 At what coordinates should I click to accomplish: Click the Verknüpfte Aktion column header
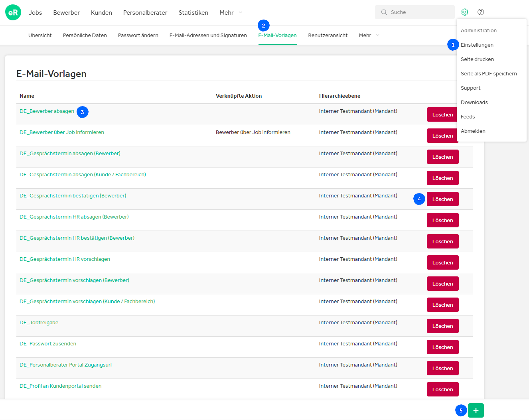tap(239, 96)
